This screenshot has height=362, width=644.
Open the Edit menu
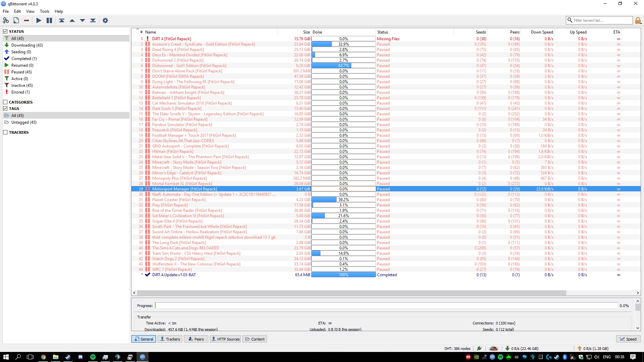(17, 11)
